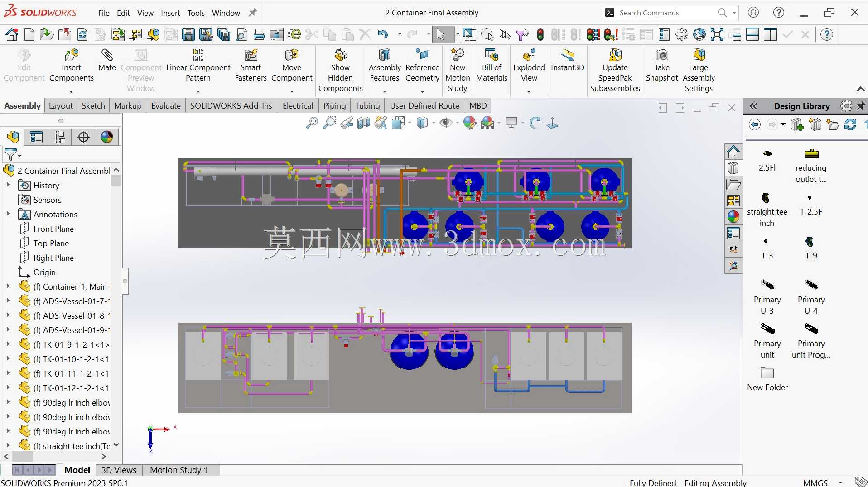Collapse the ribbon with caret
Screen dimensions: 868x487
click(x=860, y=89)
